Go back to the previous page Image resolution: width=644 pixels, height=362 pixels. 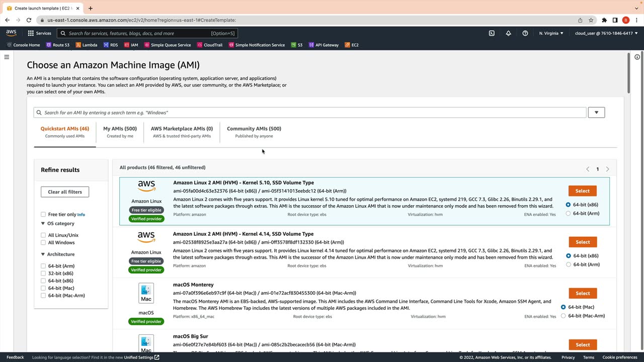click(7, 20)
